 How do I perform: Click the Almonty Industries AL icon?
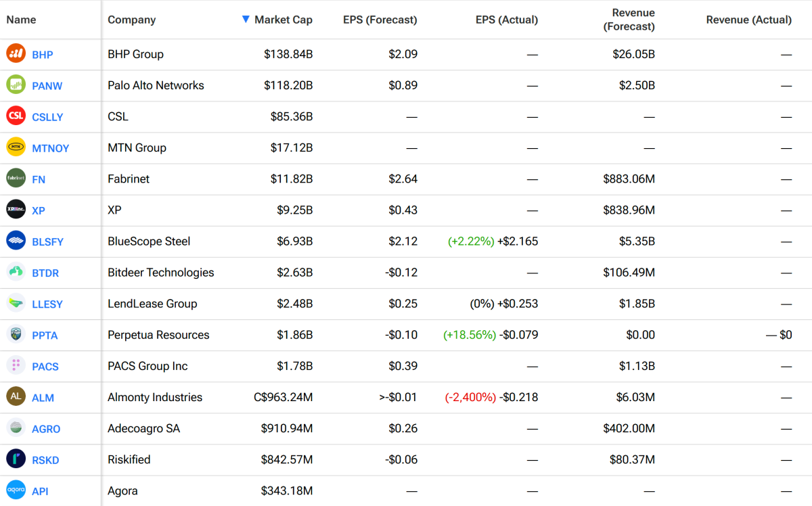coord(16,396)
